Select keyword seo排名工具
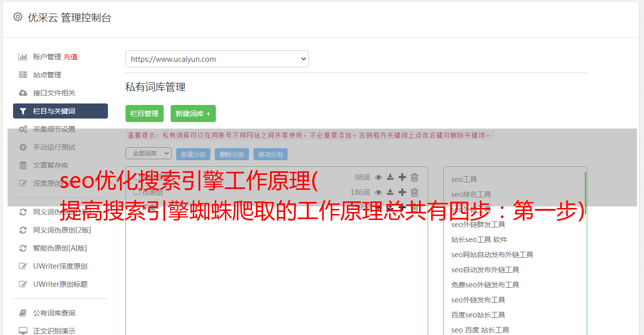 (x=471, y=194)
